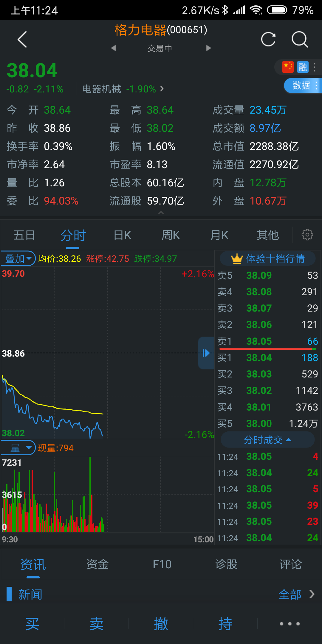Tap the crown ten-level quotes icon
Image resolution: width=322 pixels, height=644 pixels.
(x=237, y=258)
